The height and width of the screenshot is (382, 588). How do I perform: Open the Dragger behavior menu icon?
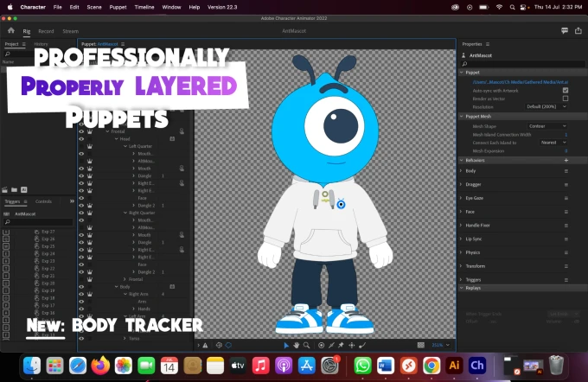(x=566, y=184)
